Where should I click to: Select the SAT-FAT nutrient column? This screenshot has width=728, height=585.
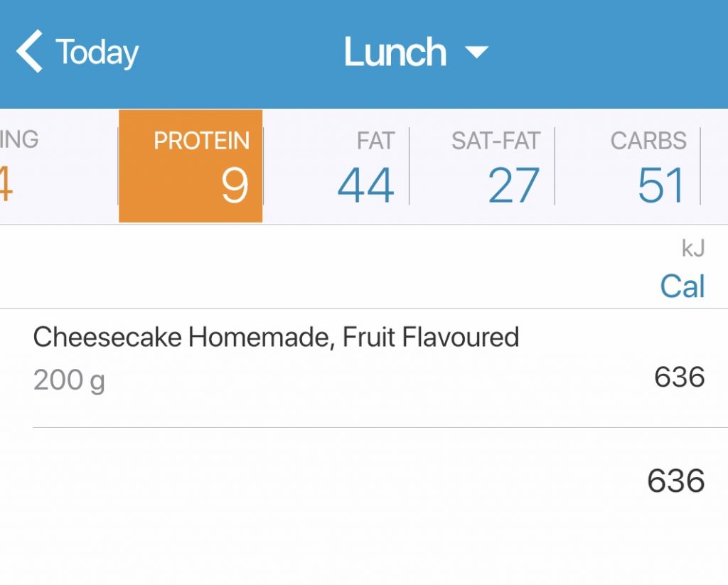495,162
